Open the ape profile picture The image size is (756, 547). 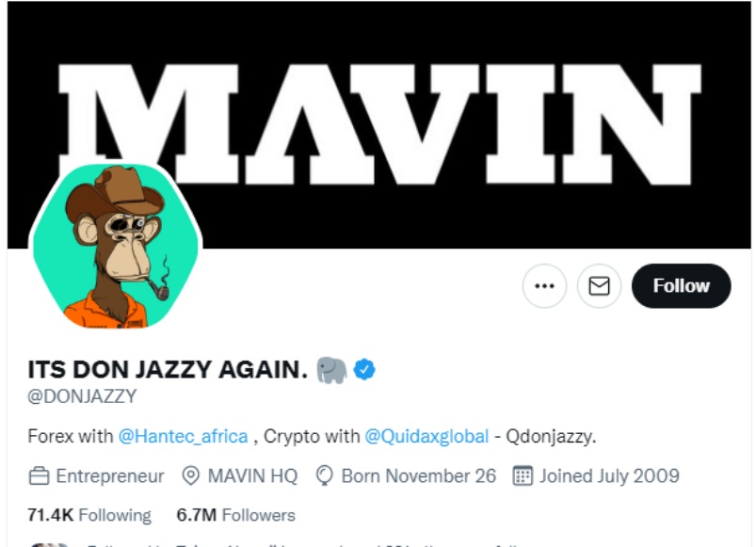[117, 246]
